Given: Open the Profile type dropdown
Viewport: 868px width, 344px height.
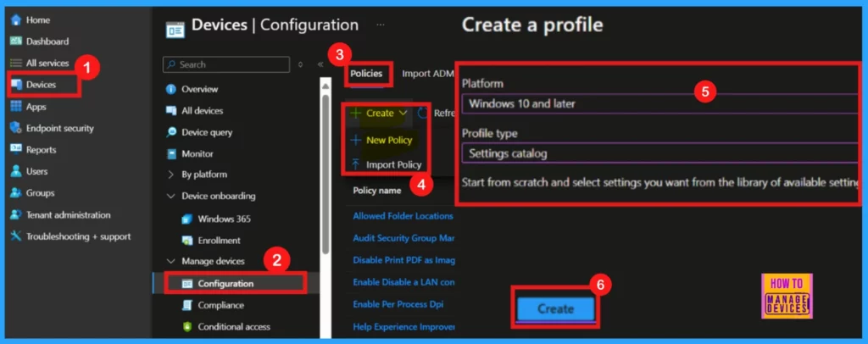Looking at the screenshot, I should point(659,153).
